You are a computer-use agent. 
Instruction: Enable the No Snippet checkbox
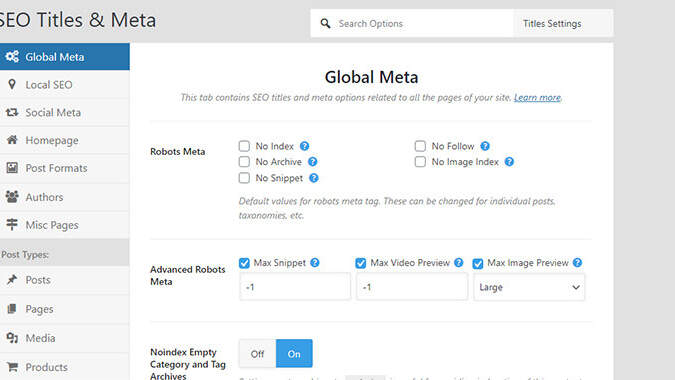[244, 178]
